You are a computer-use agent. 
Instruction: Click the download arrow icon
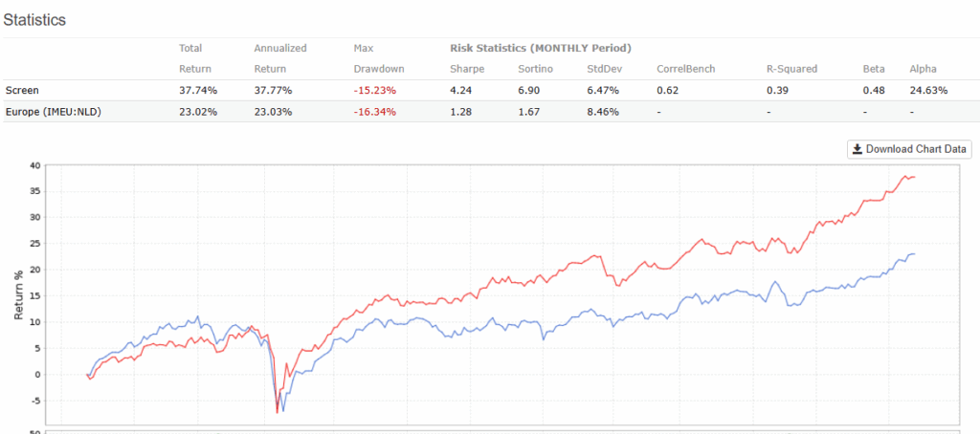pos(857,149)
